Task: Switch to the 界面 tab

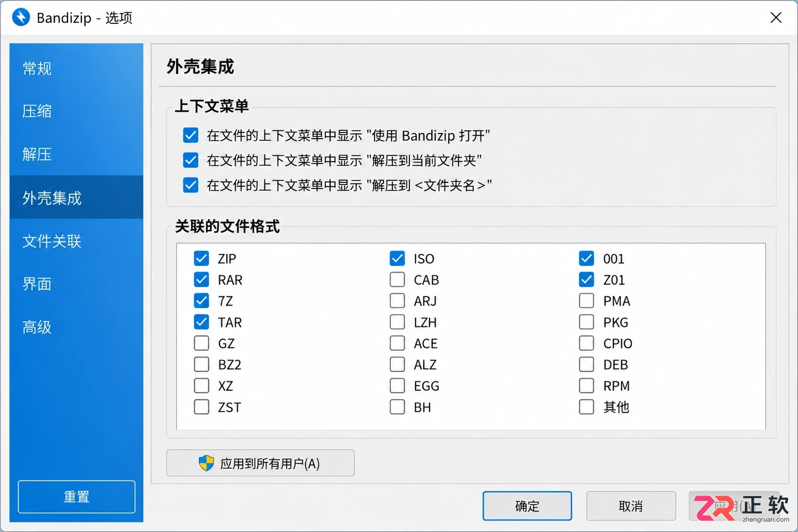Action: (76, 284)
